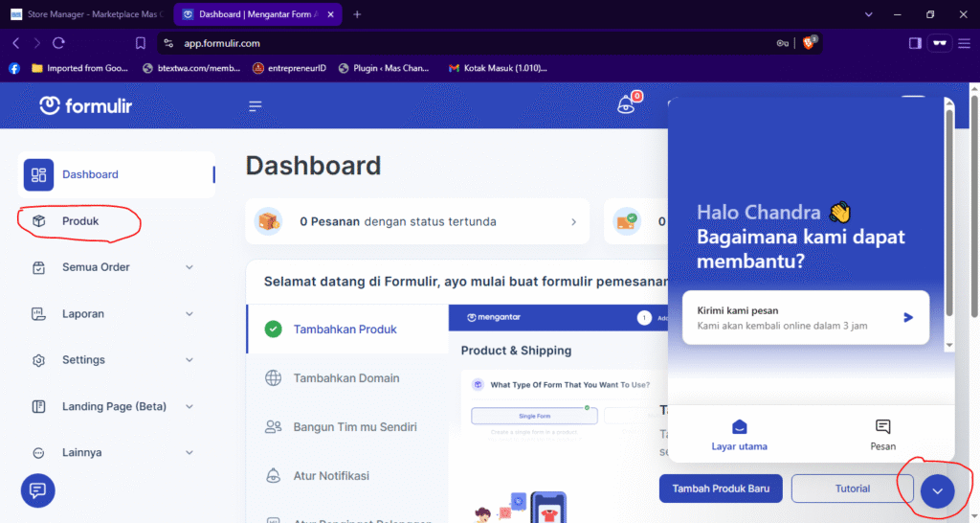Select the Tambahkan Produk step

[347, 330]
